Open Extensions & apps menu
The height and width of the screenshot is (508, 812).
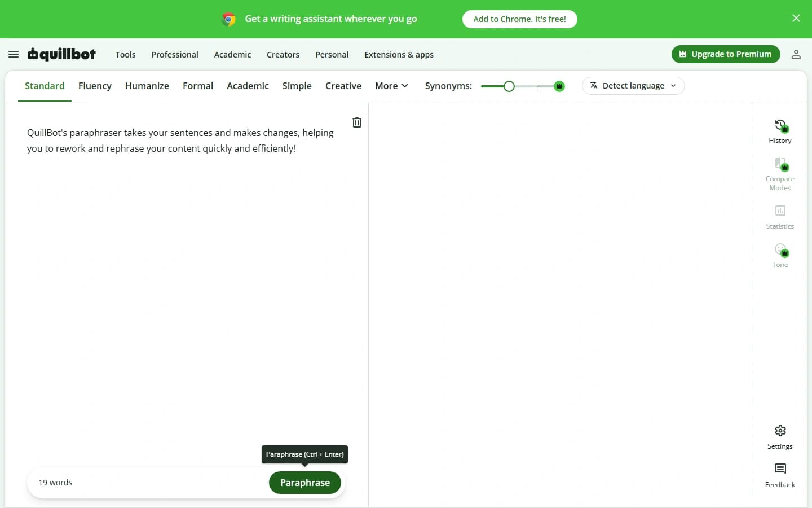coord(399,55)
